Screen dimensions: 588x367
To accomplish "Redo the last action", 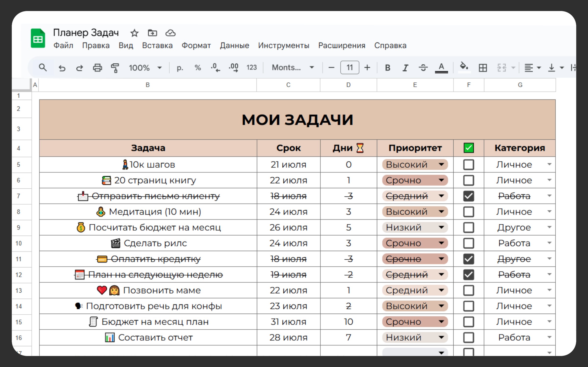I will 80,68.
